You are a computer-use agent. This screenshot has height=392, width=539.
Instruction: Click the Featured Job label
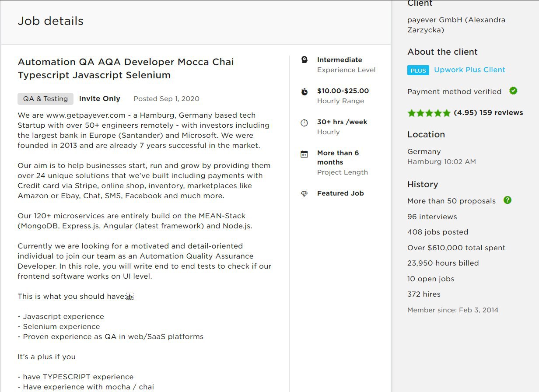tap(340, 193)
